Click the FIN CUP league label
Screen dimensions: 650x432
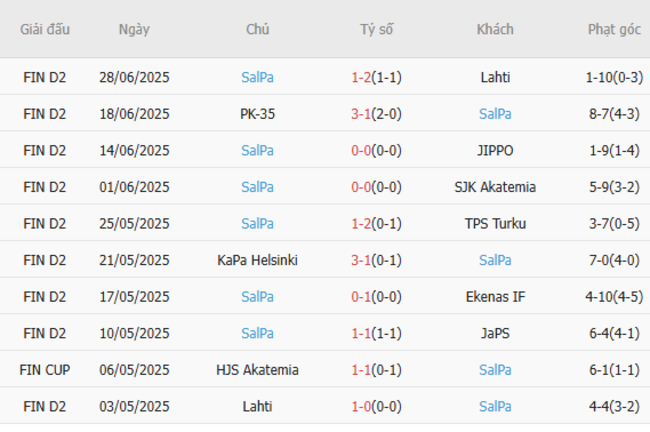(45, 370)
